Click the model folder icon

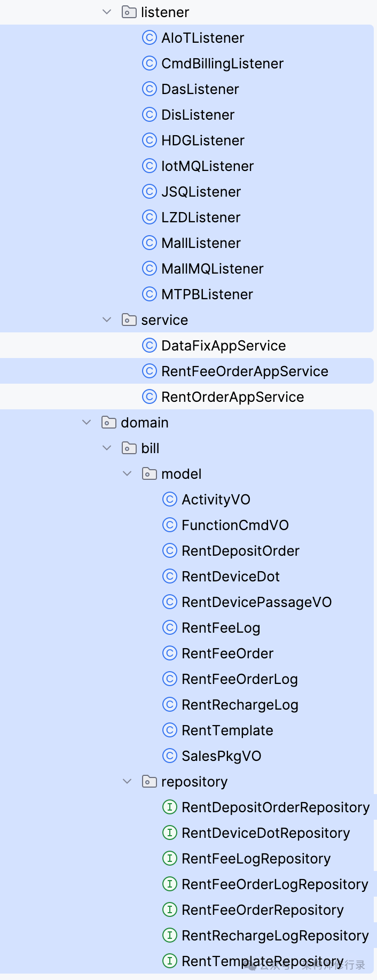coord(150,473)
